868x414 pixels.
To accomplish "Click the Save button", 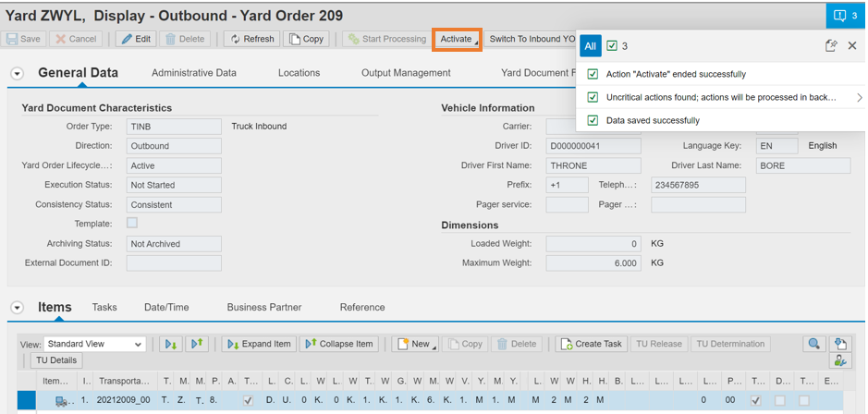I will [24, 39].
